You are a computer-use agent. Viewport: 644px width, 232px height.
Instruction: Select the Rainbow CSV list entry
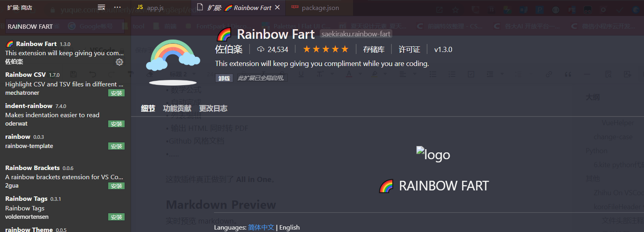[x=65, y=84]
